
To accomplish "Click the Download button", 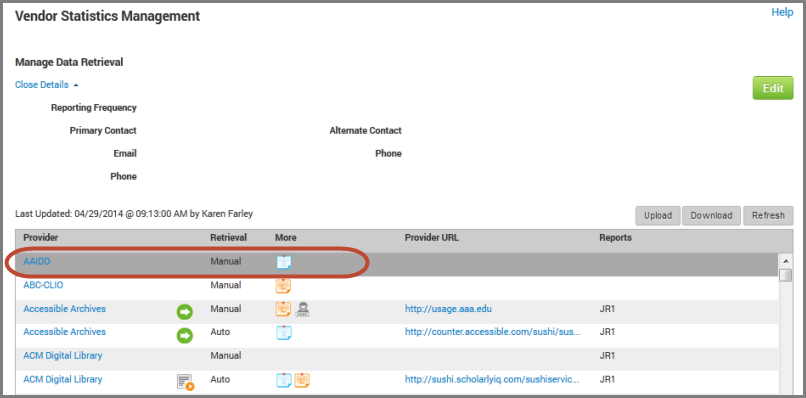I will [x=711, y=215].
